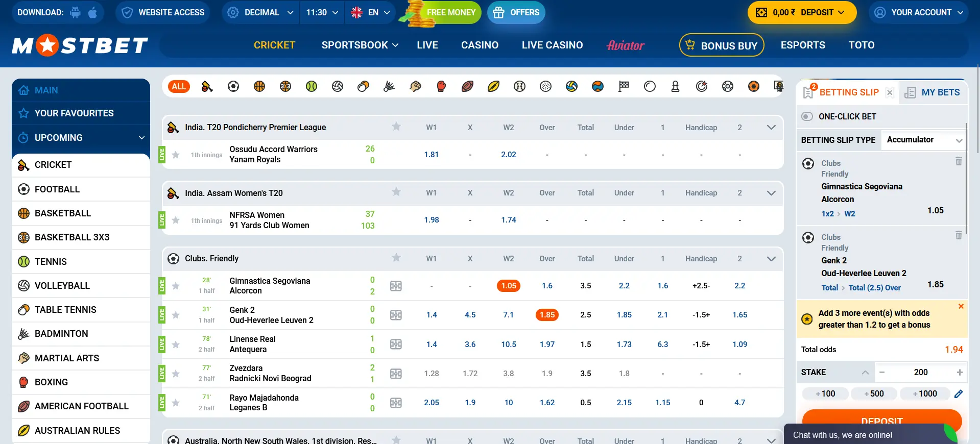
Task: Edit quick stake amounts with the pencil icon
Action: [959, 393]
